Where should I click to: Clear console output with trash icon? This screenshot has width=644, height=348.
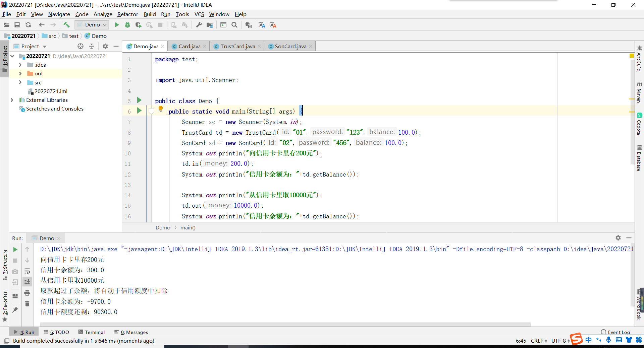pyautogui.click(x=27, y=303)
